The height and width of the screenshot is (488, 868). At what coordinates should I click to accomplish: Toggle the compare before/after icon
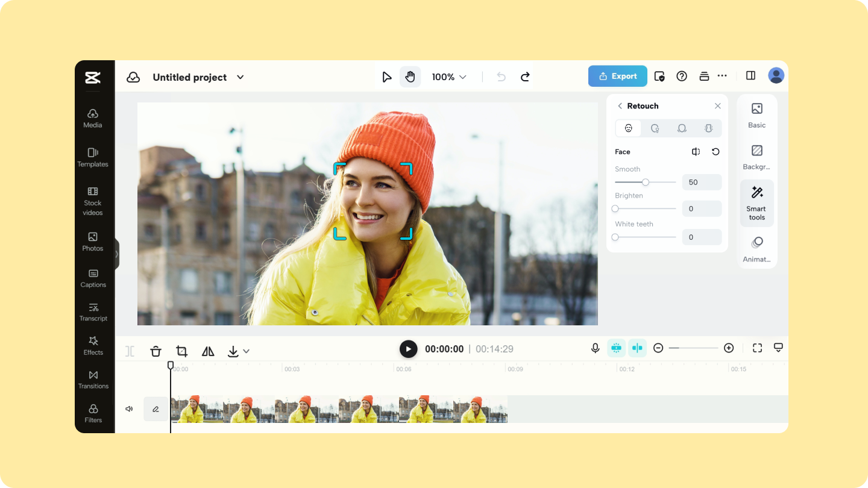(x=696, y=152)
